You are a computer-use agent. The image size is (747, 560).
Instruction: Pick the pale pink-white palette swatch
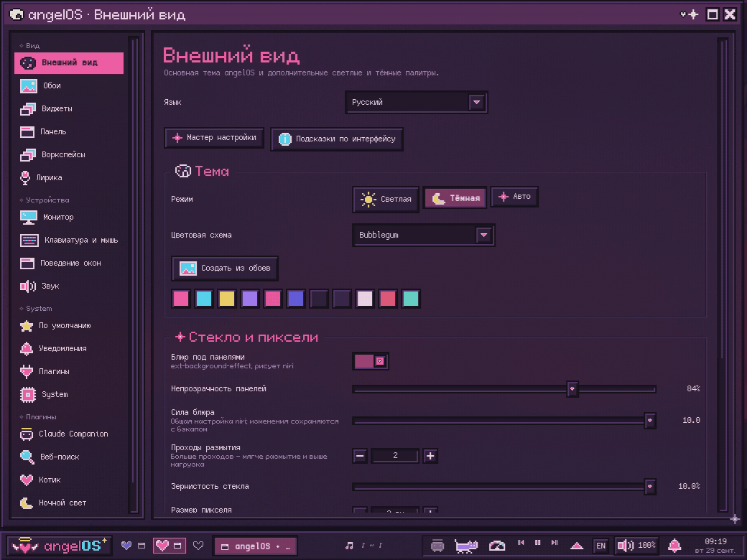(365, 299)
